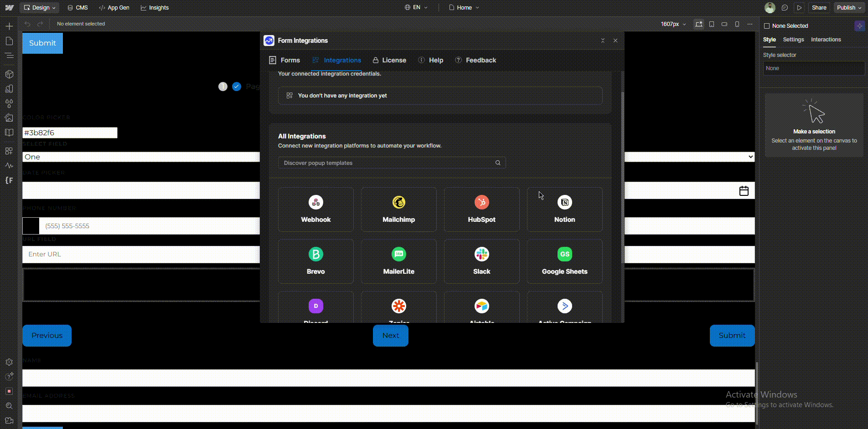Open the Publish dropdown
868x429 pixels.
click(x=849, y=8)
